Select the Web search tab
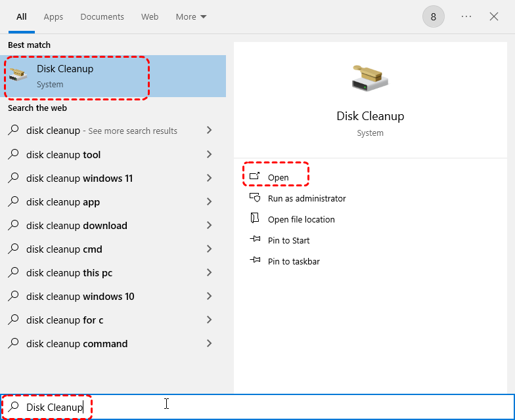Image resolution: width=515 pixels, height=420 pixels. click(x=150, y=16)
